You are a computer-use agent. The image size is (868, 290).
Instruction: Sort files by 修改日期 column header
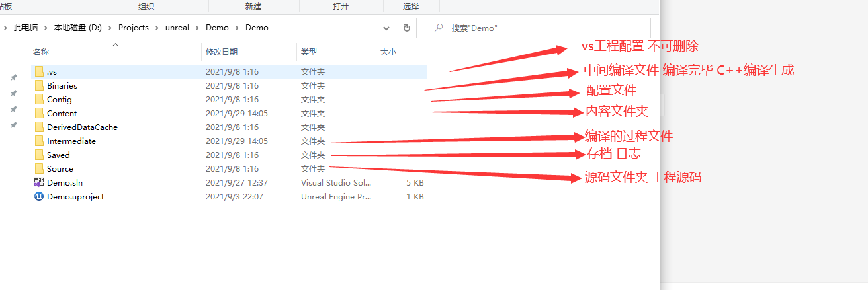(x=222, y=52)
